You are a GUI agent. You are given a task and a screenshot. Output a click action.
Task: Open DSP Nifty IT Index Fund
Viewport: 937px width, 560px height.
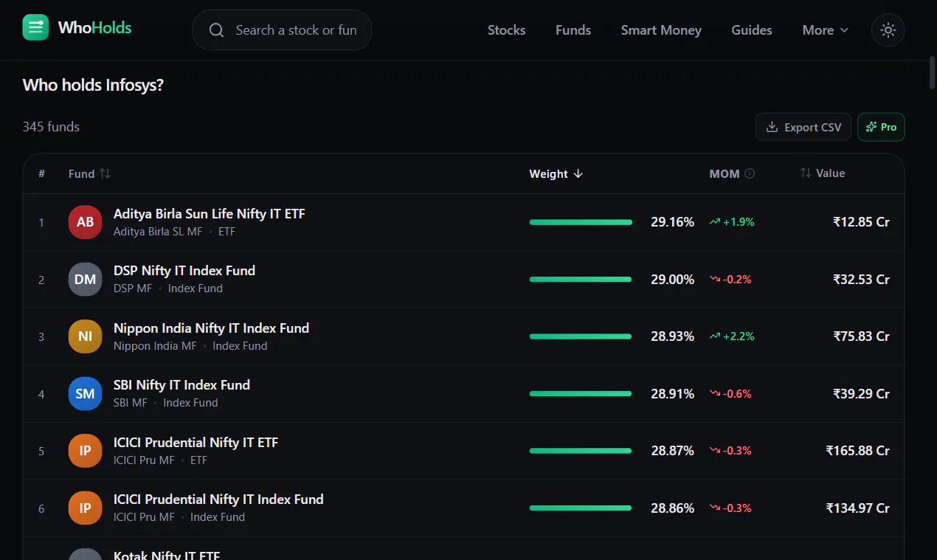tap(184, 271)
